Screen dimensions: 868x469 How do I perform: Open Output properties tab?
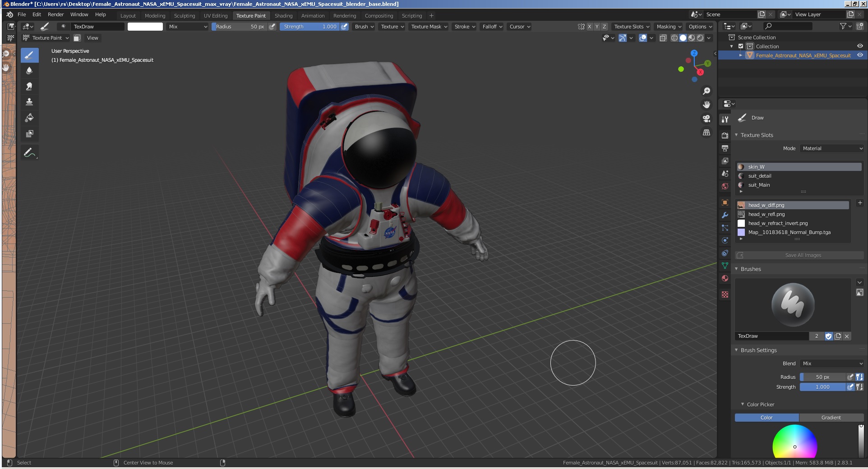725,148
